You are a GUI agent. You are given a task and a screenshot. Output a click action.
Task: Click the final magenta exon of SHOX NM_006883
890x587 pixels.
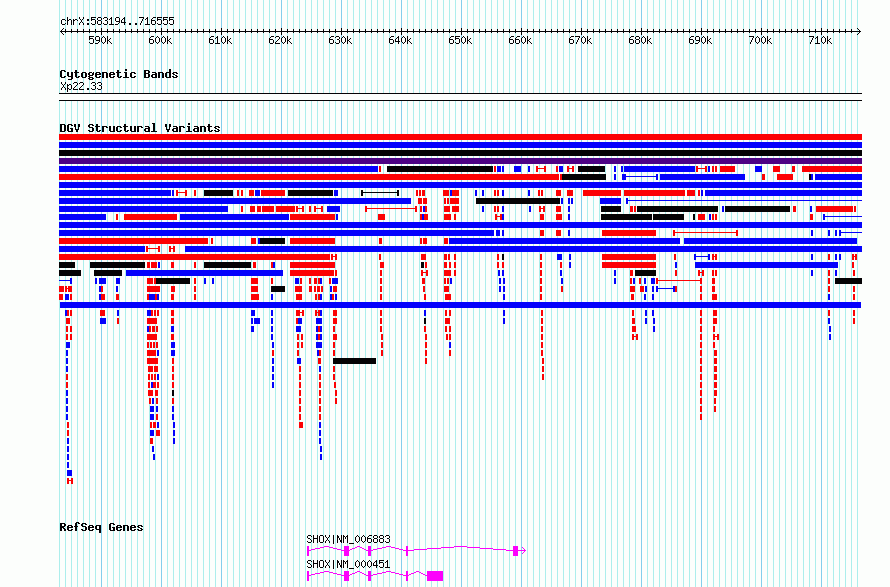[x=515, y=551]
